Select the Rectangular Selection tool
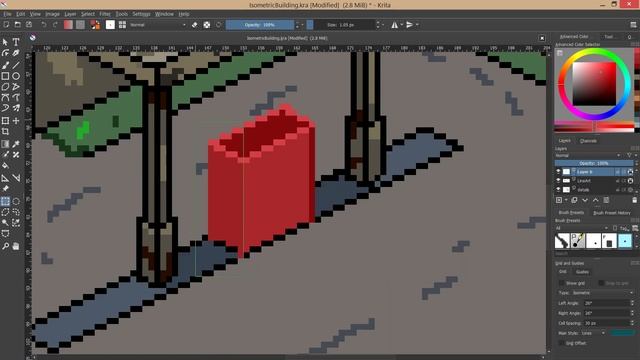Image resolution: width=640 pixels, height=360 pixels. 5,201
